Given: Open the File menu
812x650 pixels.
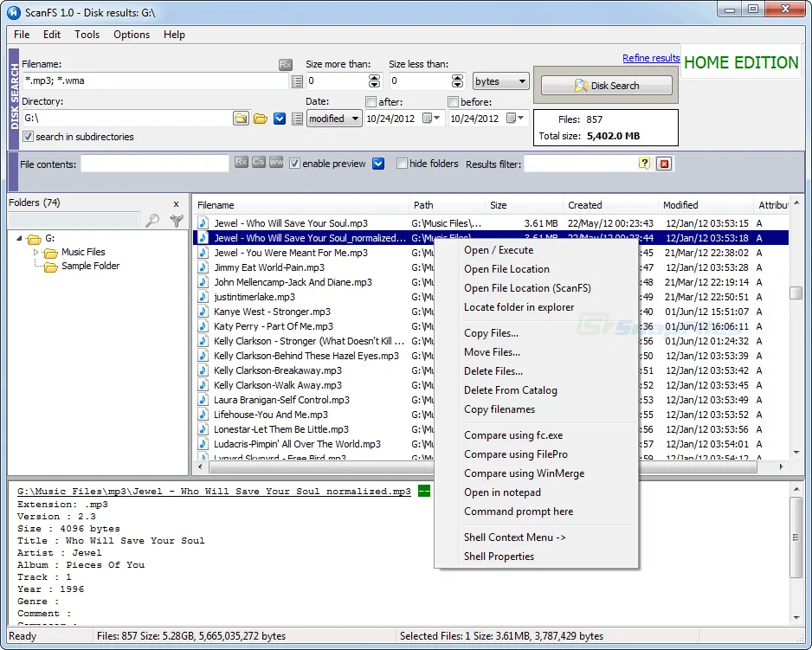Looking at the screenshot, I should pos(22,35).
